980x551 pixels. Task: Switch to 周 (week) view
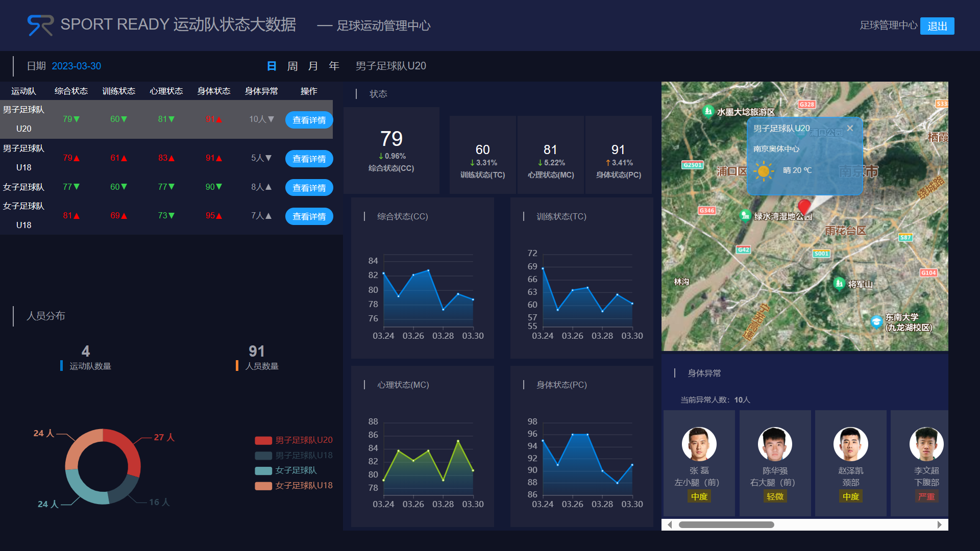(292, 66)
